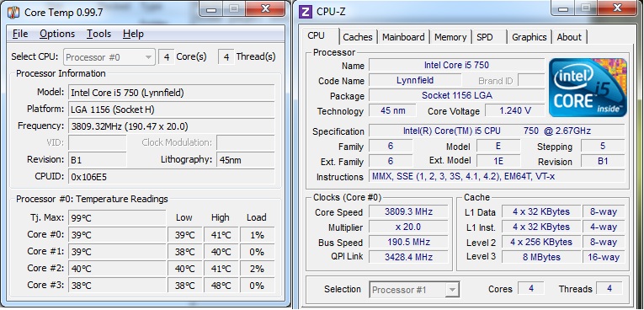The height and width of the screenshot is (310, 644).
Task: Click the CPU-Z Cores count field
Action: point(530,289)
